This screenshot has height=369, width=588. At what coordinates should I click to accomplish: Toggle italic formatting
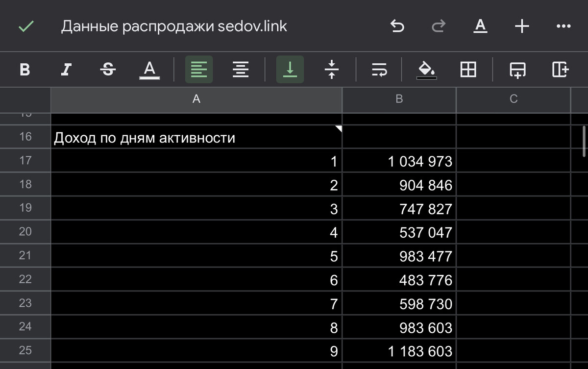pyautogui.click(x=66, y=70)
